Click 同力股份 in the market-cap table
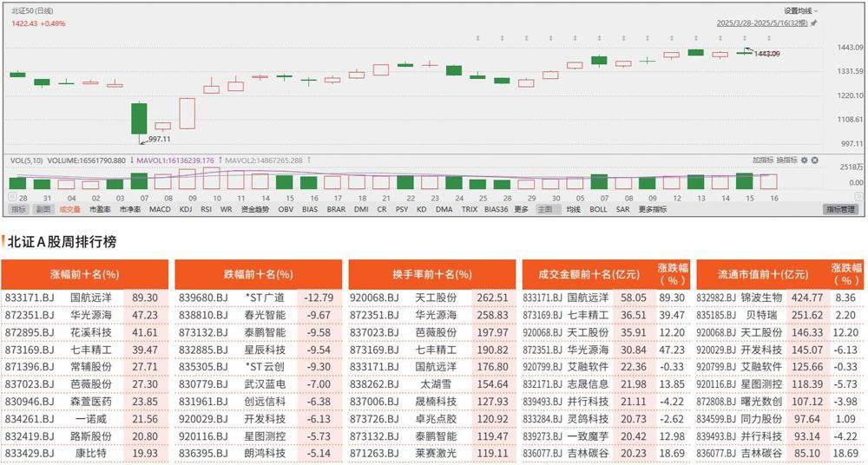Image resolution: width=868 pixels, height=465 pixels. coord(762,419)
